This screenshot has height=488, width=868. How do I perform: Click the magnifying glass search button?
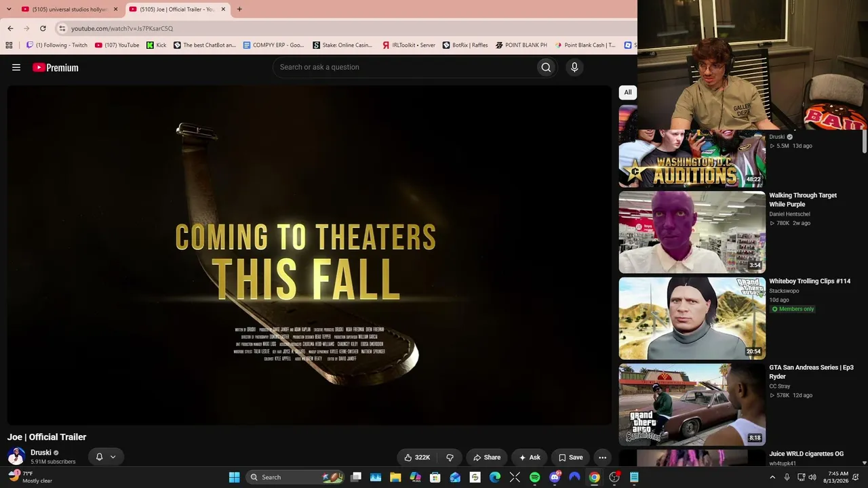click(x=546, y=67)
